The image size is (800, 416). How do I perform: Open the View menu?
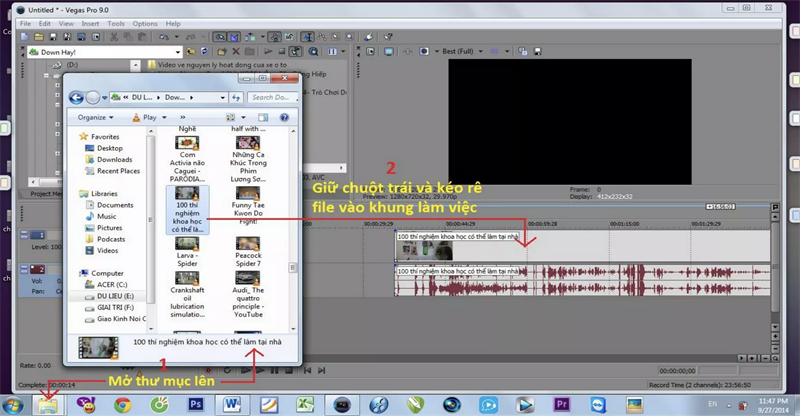[66, 23]
